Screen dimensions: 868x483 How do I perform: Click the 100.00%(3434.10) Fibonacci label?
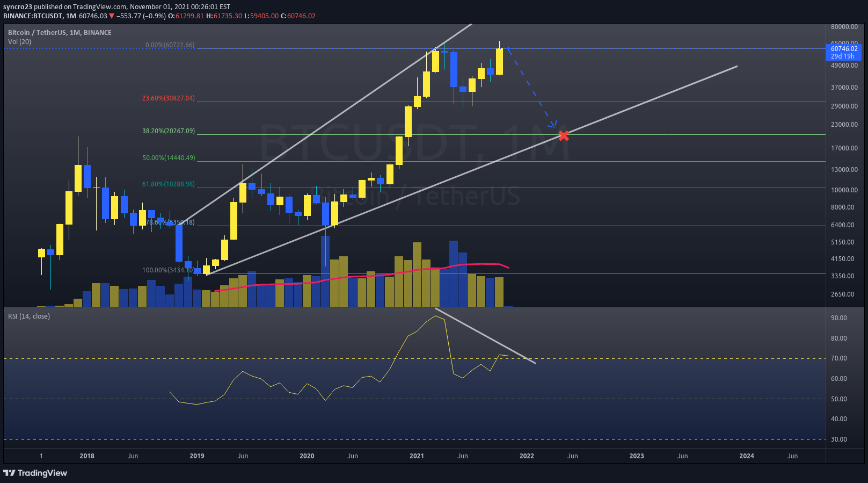(x=168, y=270)
